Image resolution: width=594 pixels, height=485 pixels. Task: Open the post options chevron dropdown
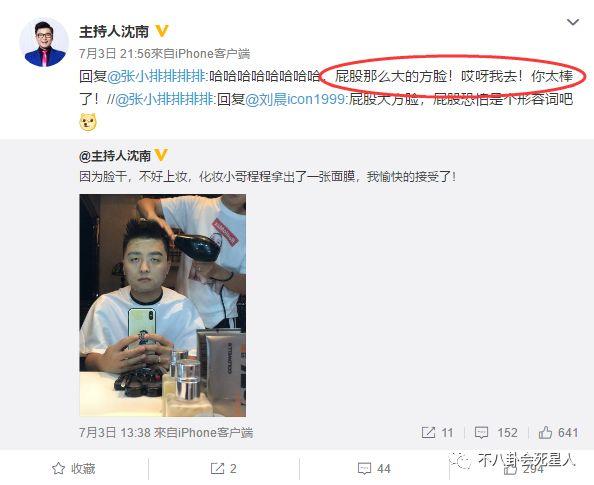click(x=573, y=23)
